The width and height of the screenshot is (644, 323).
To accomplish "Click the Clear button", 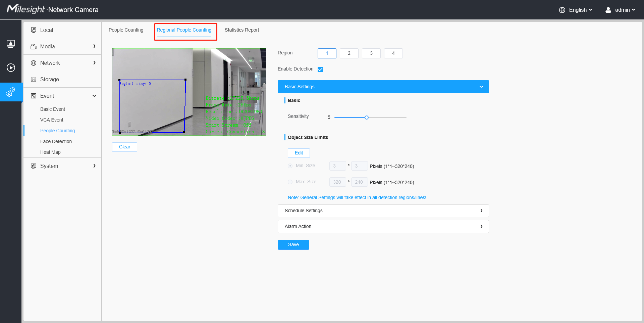I will point(124,147).
